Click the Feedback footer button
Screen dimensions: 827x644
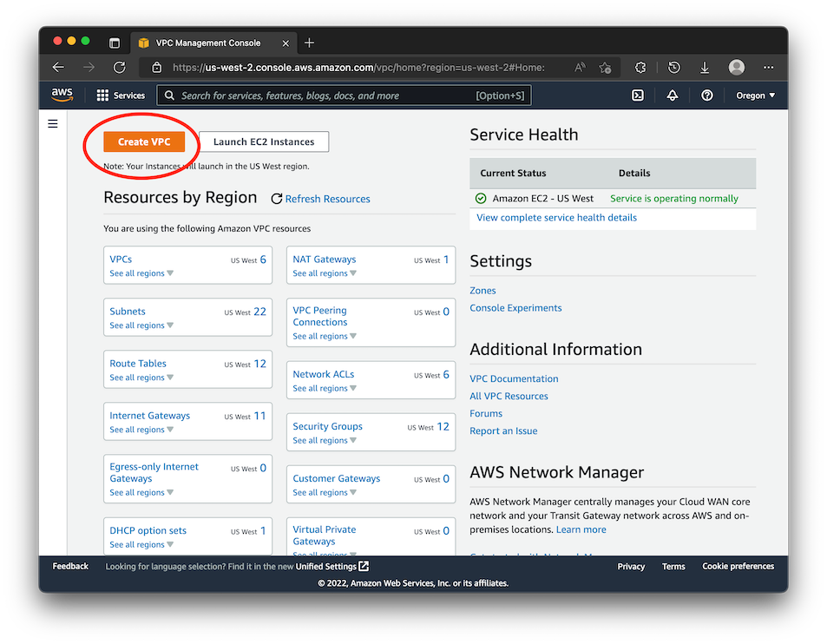(70, 567)
